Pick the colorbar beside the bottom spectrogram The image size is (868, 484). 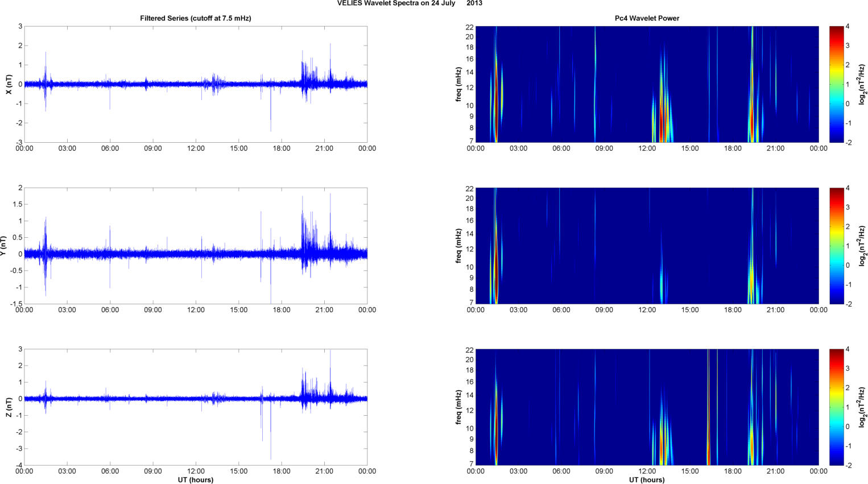[x=837, y=407]
